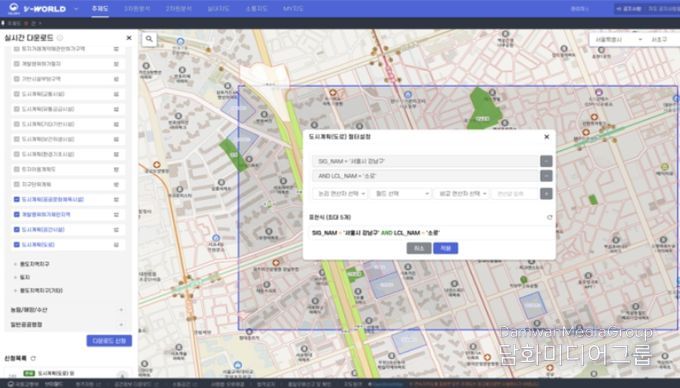
Task: Add new filter condition with plus button
Action: 546,193
